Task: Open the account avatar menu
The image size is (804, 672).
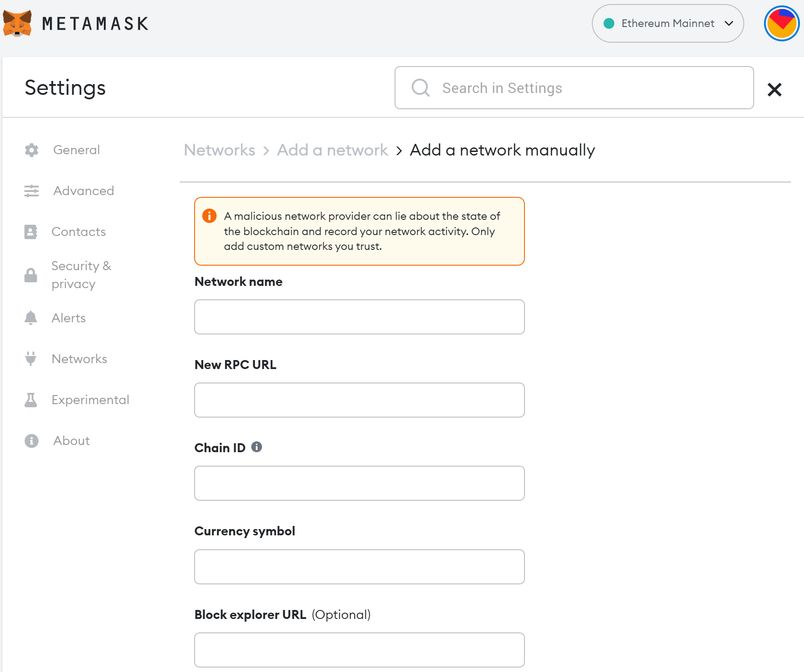Action: (x=781, y=23)
